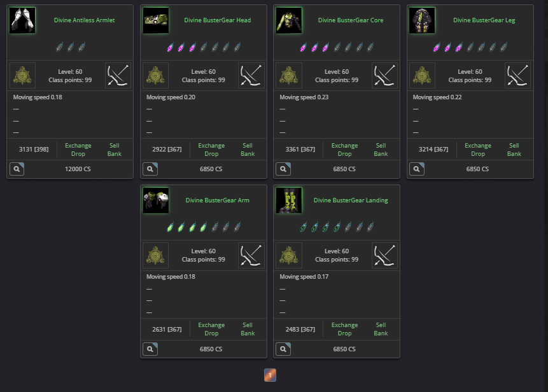Sell the Divine BusterGear Head
548x392 pixels.
(248, 145)
